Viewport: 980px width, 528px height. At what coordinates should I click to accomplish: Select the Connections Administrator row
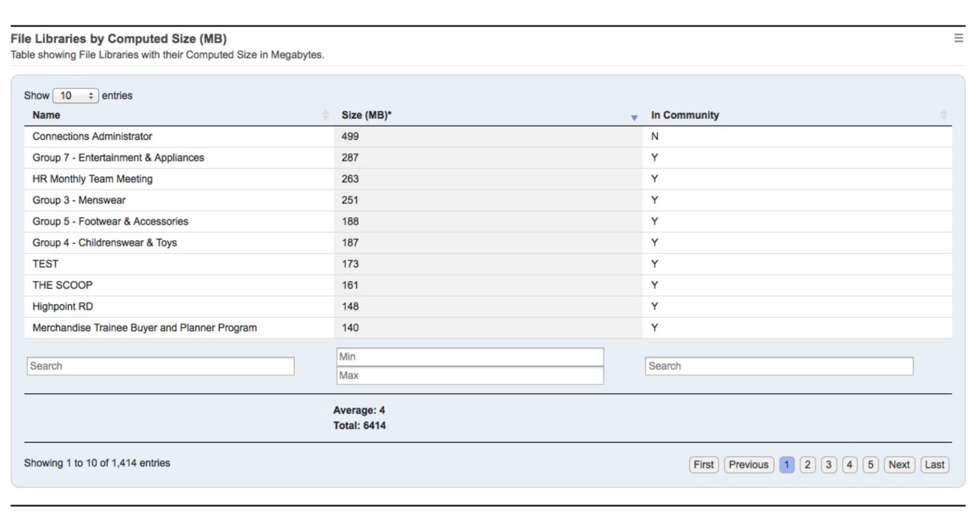(183, 136)
